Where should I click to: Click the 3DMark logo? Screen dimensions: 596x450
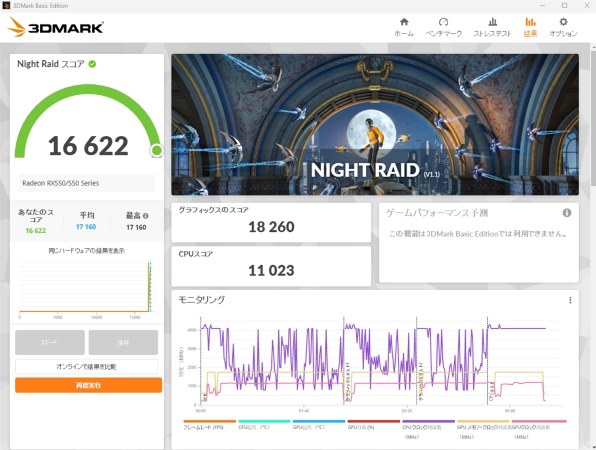(55, 27)
